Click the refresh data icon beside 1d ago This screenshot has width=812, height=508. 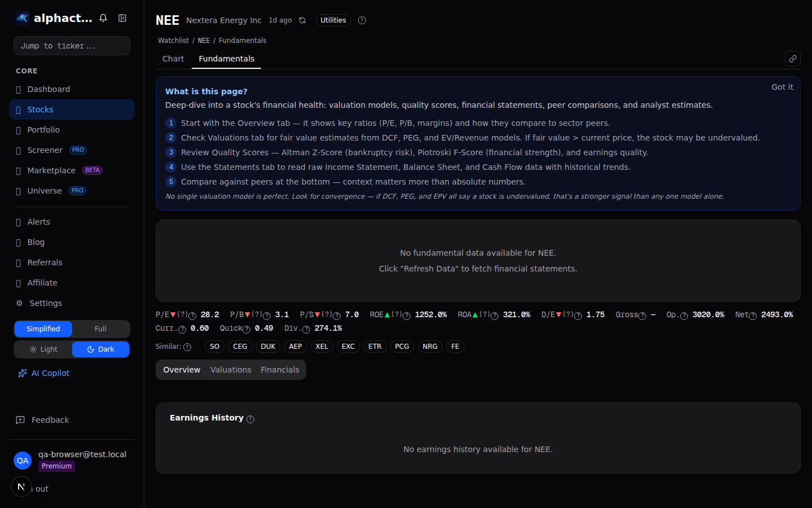[x=302, y=20]
